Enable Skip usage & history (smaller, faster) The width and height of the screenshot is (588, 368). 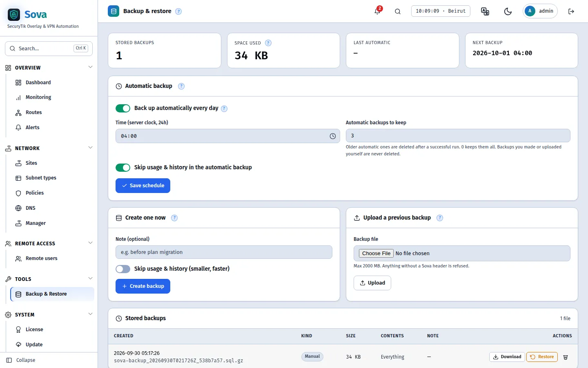coord(123,269)
